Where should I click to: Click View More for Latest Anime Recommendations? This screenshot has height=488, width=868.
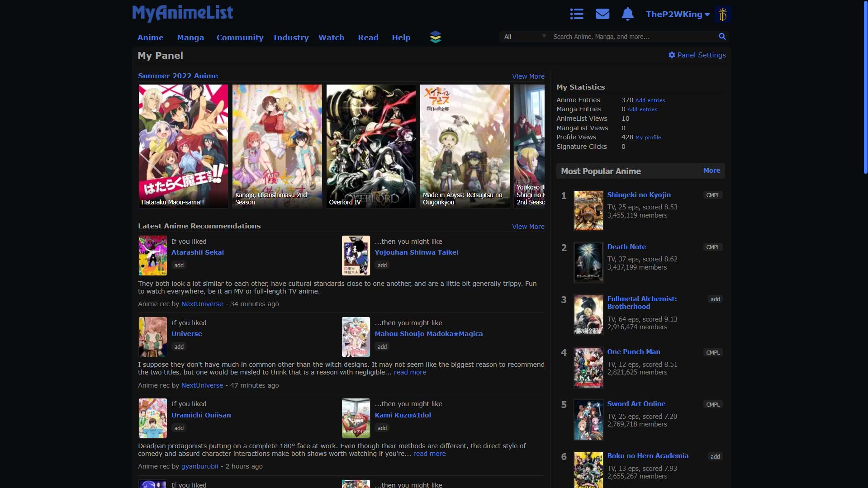[528, 227]
